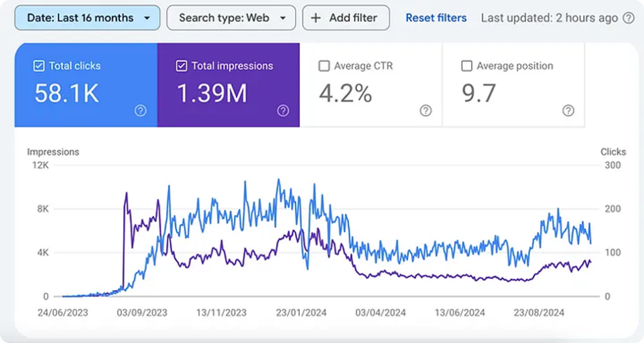Select the 58.1K Total clicks card

(x=86, y=85)
